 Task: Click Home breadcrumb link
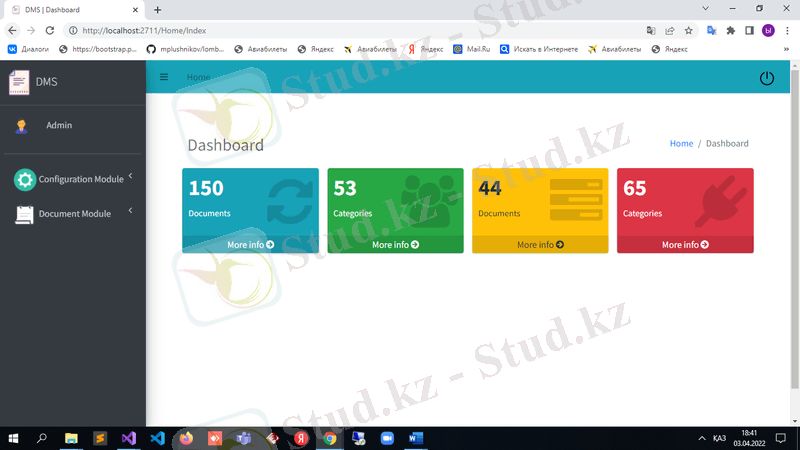681,143
